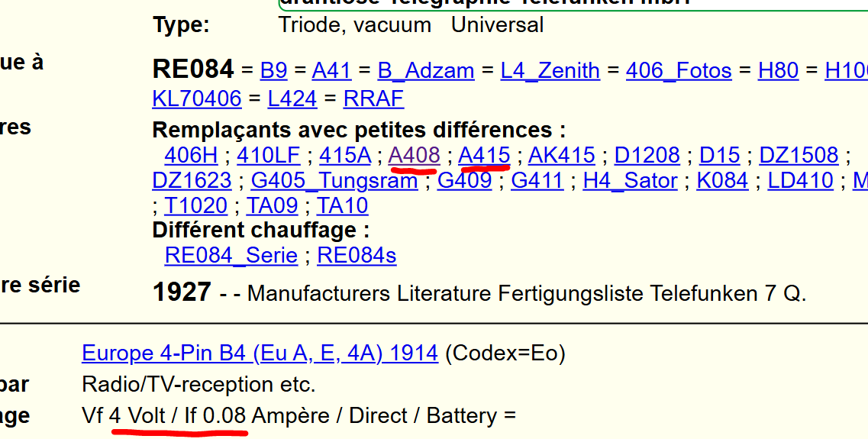Open the LD410 tube link
868x439 pixels.
pyautogui.click(x=801, y=180)
